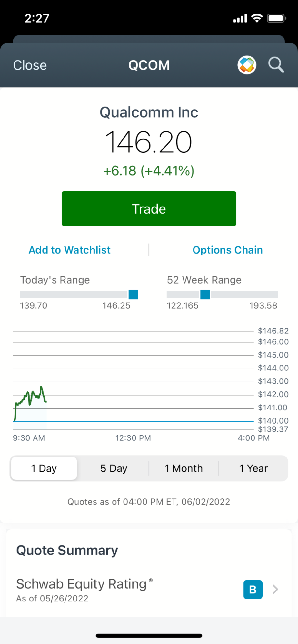298x644 pixels.
Task: Tap the home indicator bar
Action: pos(149,636)
